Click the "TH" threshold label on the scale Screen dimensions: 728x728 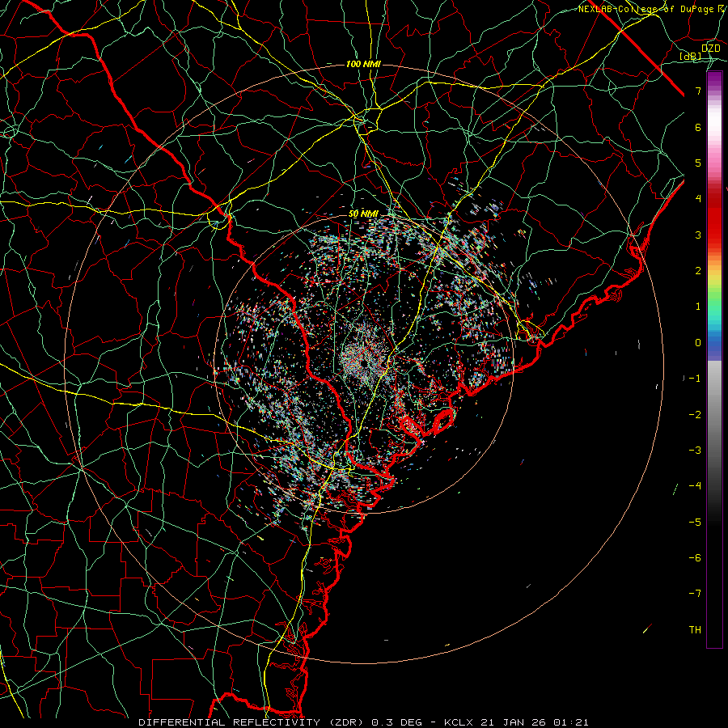(695, 630)
